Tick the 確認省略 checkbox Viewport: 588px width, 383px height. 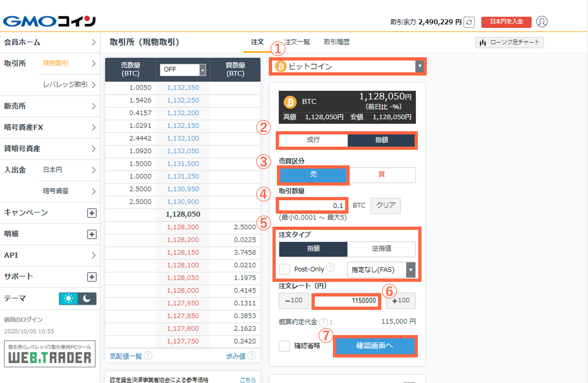pyautogui.click(x=284, y=346)
